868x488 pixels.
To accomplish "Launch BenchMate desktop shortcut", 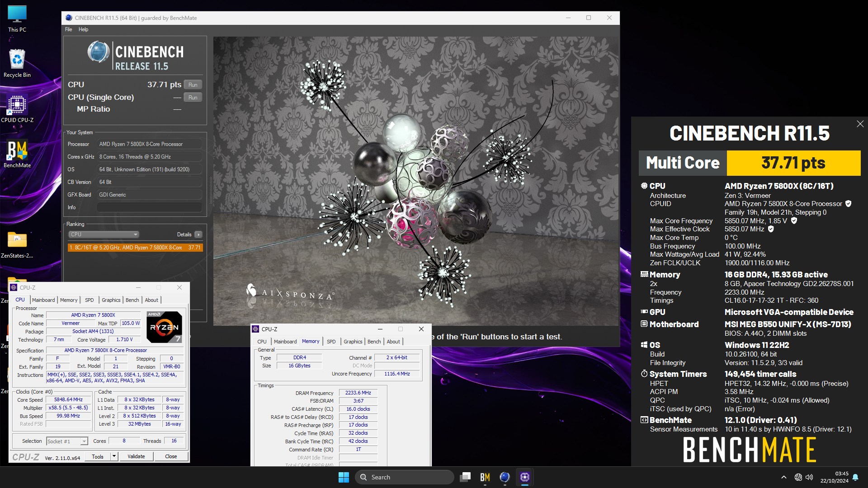I will 17,154.
